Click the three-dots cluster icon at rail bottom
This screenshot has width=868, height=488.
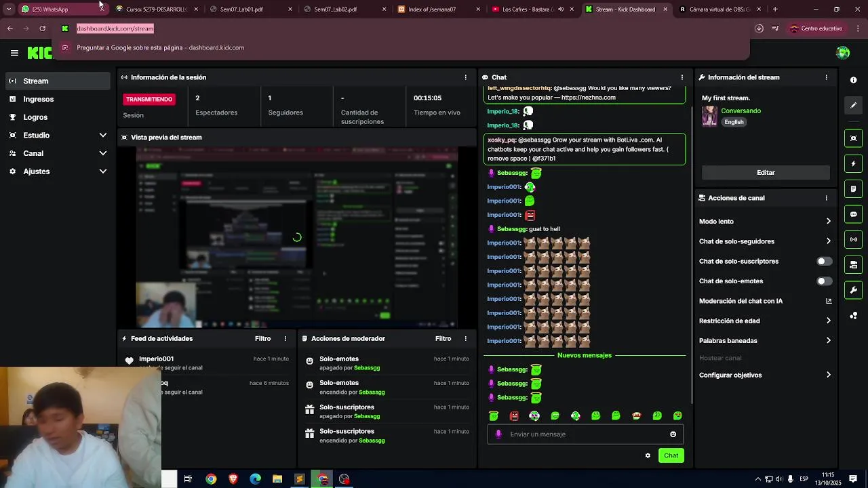[853, 316]
